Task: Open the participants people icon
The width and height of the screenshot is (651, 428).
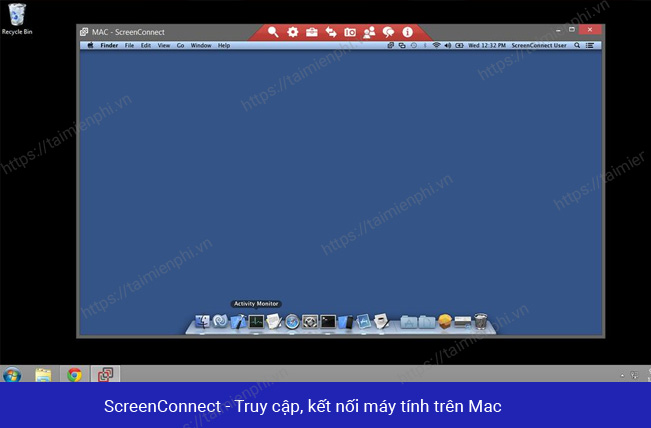Action: click(x=369, y=32)
